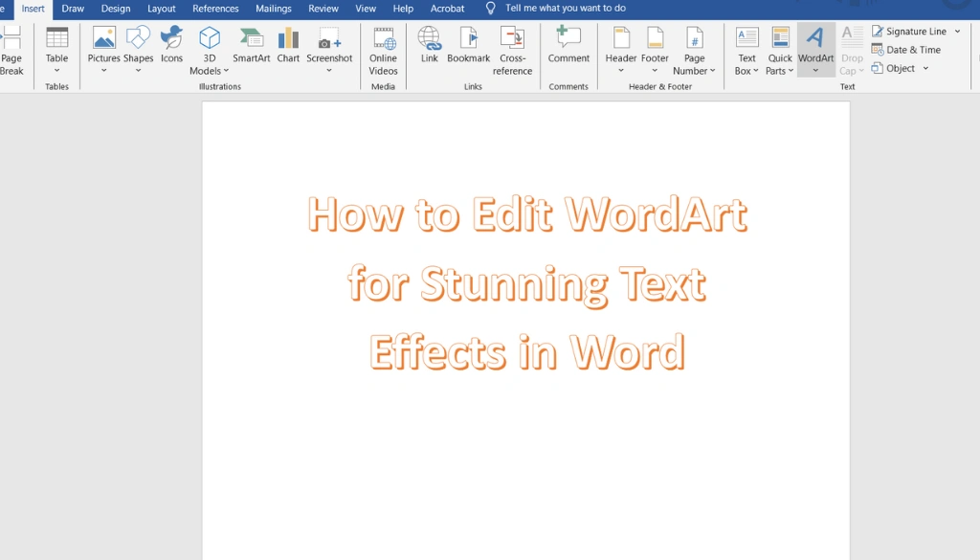This screenshot has height=560, width=980.
Task: Insert Online Videos
Action: [x=383, y=52]
